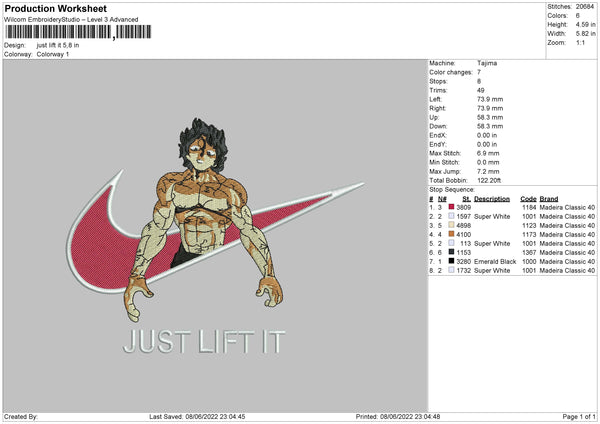Click the Machine value 'Tajima'
Viewport: 600px width, 424px height.
(487, 63)
